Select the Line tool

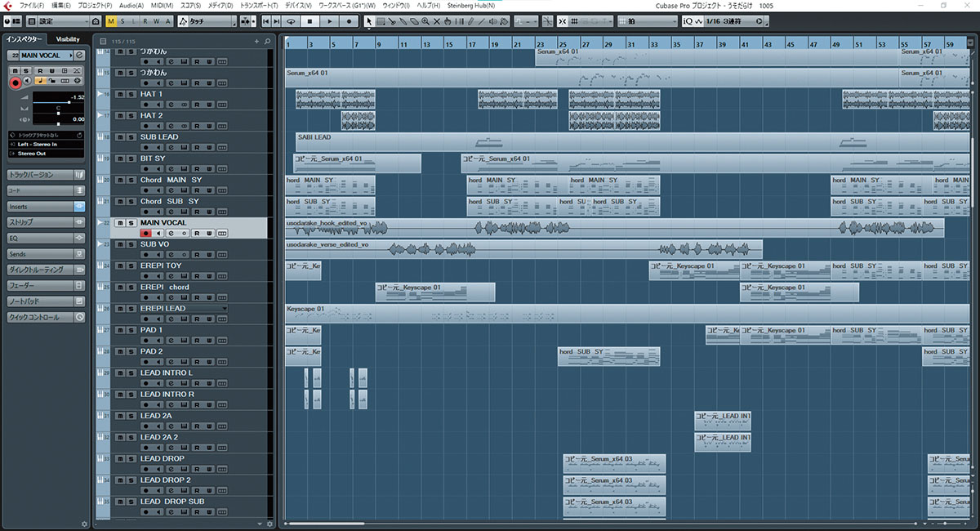pos(481,20)
